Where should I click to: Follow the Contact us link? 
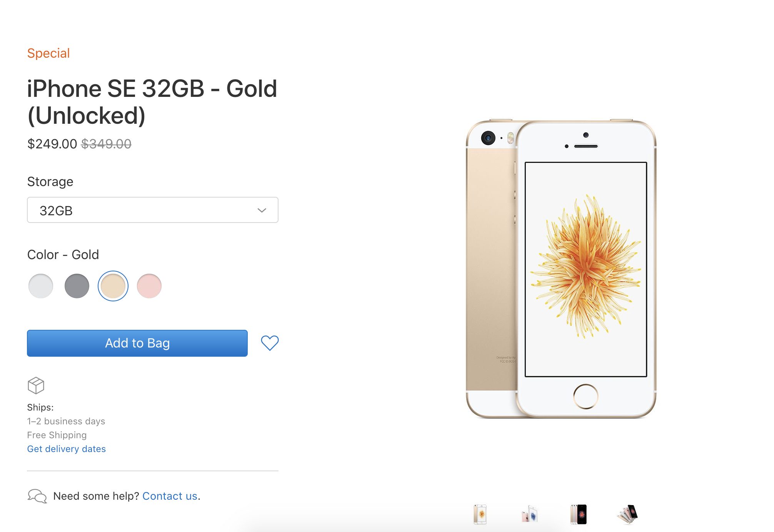170,496
